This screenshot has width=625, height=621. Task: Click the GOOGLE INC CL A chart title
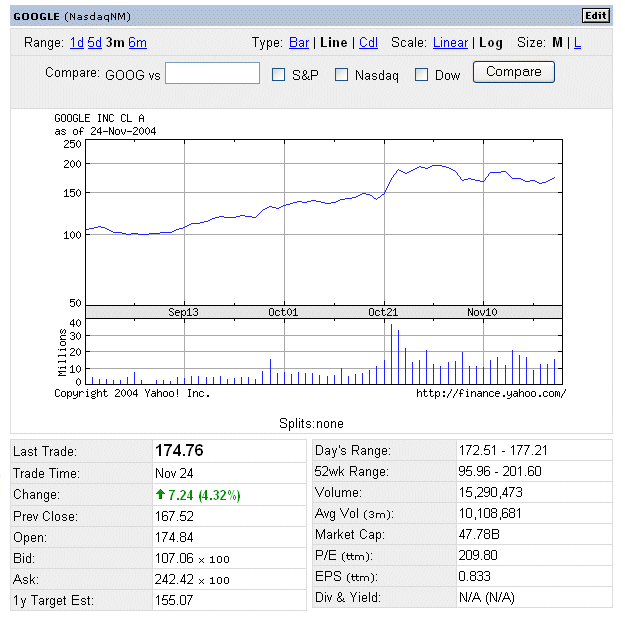(99, 118)
